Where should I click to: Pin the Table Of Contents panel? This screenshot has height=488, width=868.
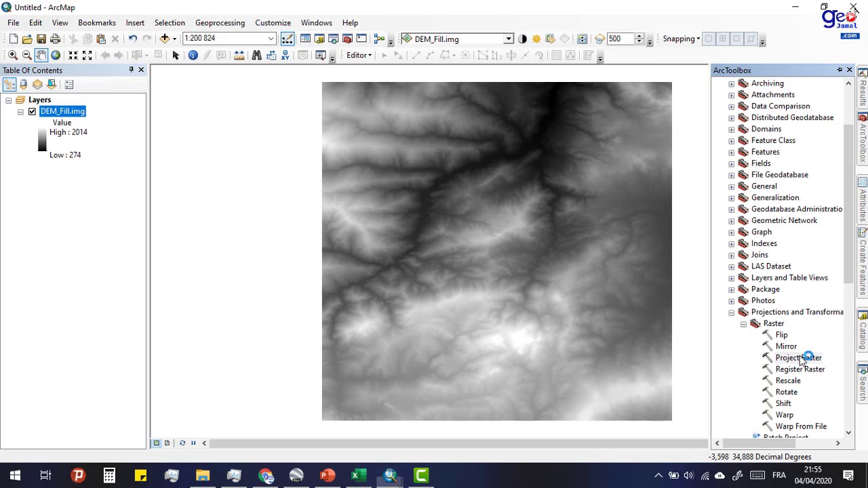131,70
